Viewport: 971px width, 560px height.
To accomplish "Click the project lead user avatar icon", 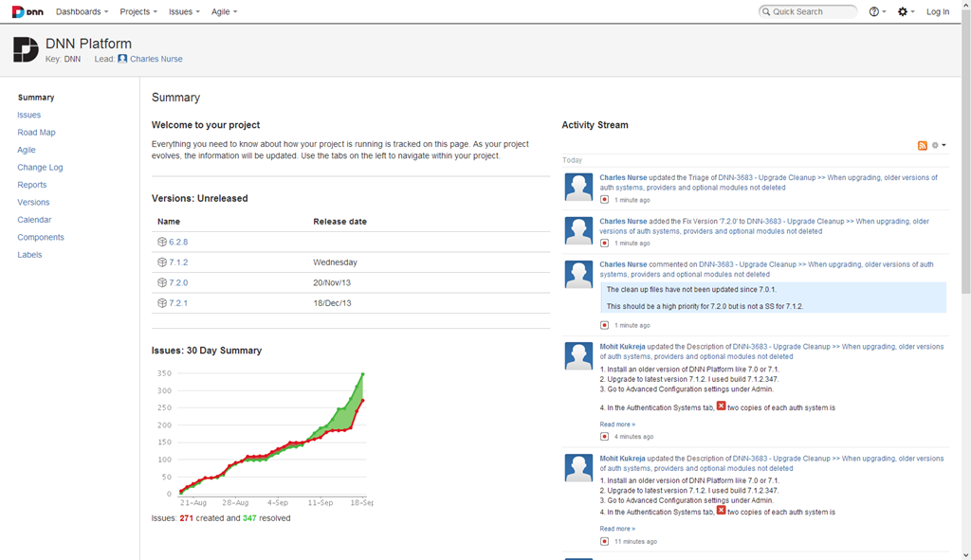I will (122, 59).
